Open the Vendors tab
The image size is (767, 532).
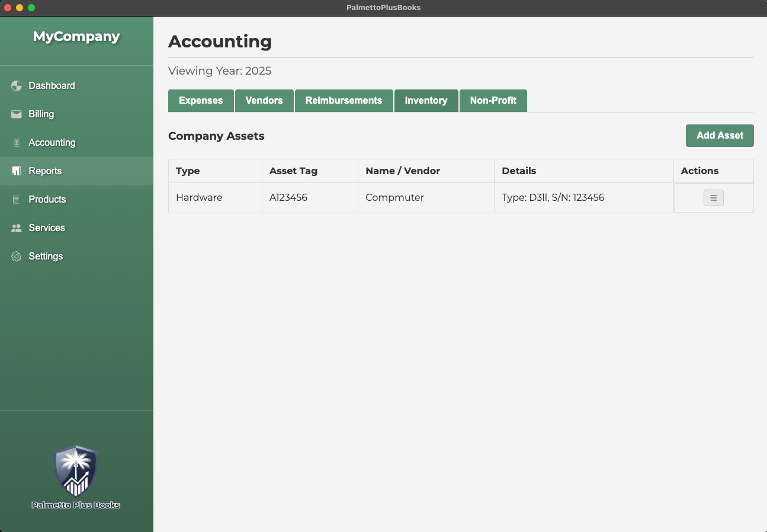264,101
